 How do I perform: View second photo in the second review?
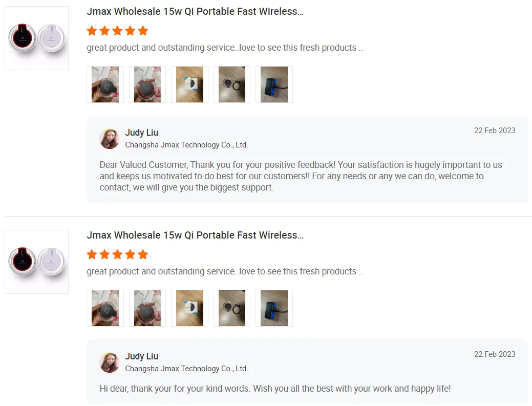[147, 308]
